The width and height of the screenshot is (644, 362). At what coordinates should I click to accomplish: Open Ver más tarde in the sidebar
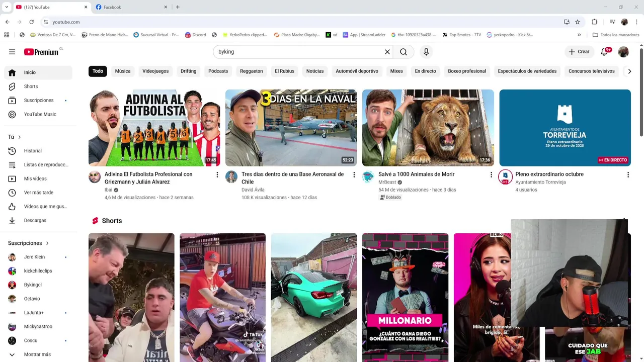(38, 193)
